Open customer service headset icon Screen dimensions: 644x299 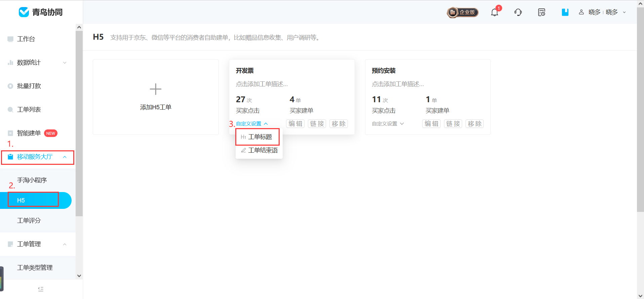coord(518,12)
